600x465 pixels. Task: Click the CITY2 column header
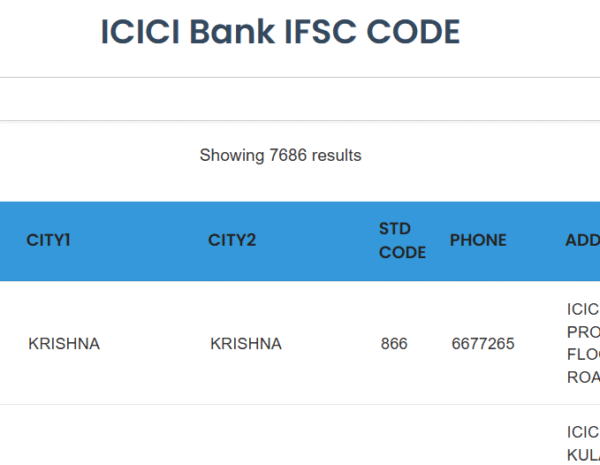[232, 240]
